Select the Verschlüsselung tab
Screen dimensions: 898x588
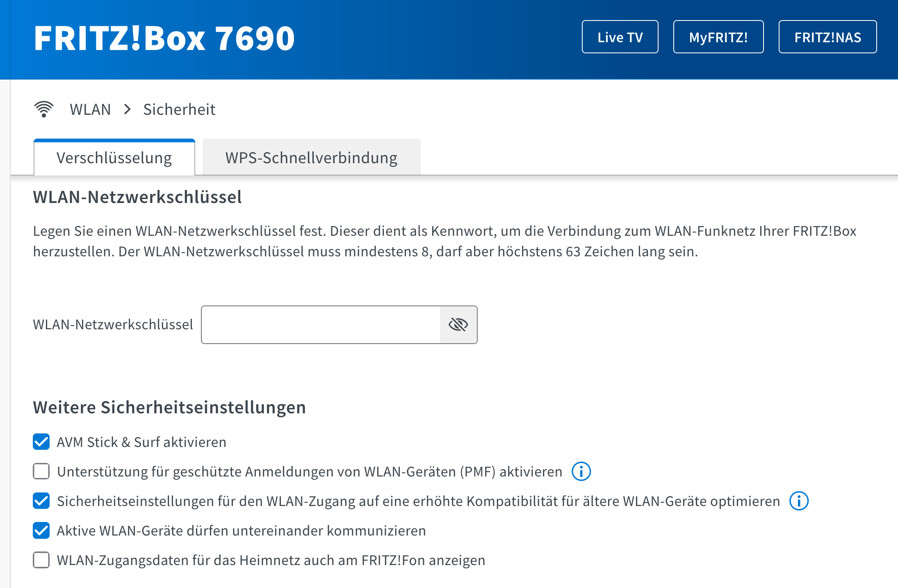(x=114, y=158)
